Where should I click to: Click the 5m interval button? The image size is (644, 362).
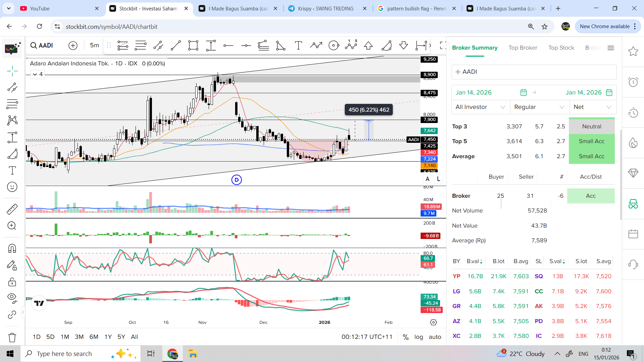pyautogui.click(x=95, y=45)
